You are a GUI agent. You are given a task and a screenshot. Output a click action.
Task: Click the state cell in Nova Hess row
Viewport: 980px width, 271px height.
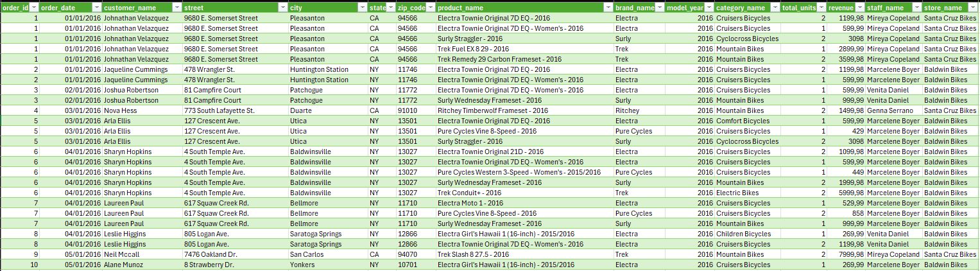[x=382, y=110]
